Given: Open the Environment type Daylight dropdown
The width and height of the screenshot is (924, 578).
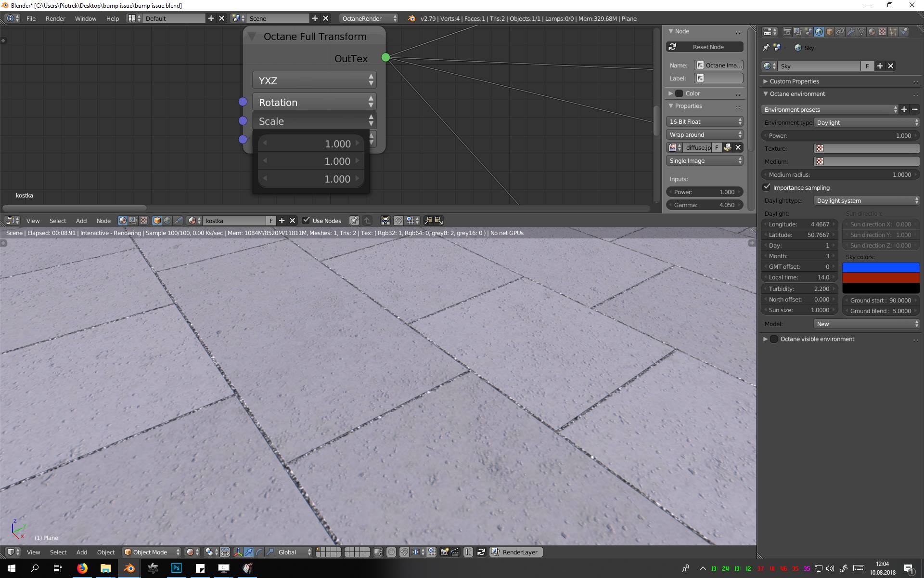Looking at the screenshot, I should point(866,122).
